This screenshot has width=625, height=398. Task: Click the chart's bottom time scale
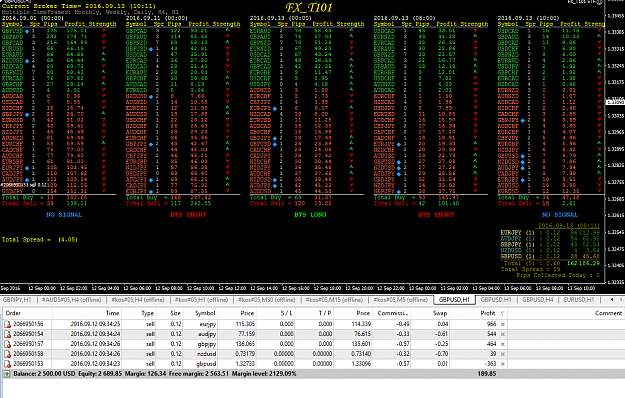[x=302, y=288]
